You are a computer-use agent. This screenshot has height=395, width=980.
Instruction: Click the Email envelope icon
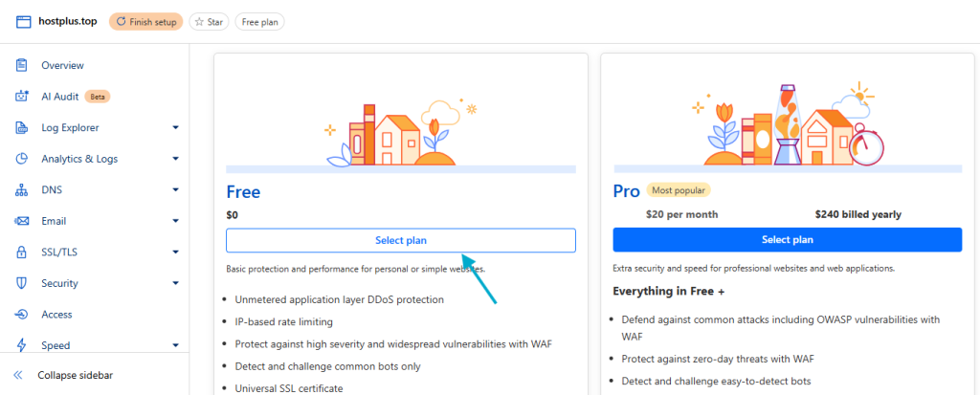21,221
